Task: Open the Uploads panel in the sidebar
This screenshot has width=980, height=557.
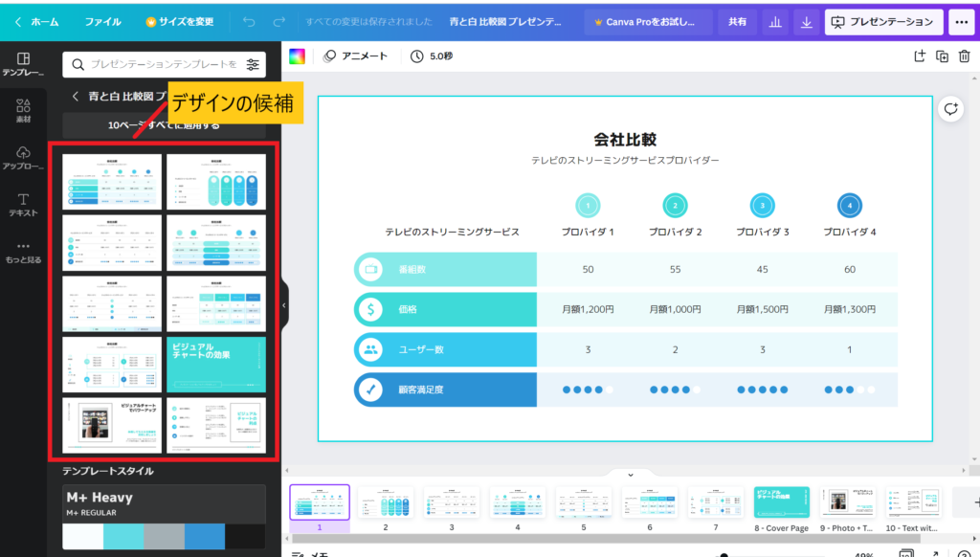Action: click(x=23, y=158)
